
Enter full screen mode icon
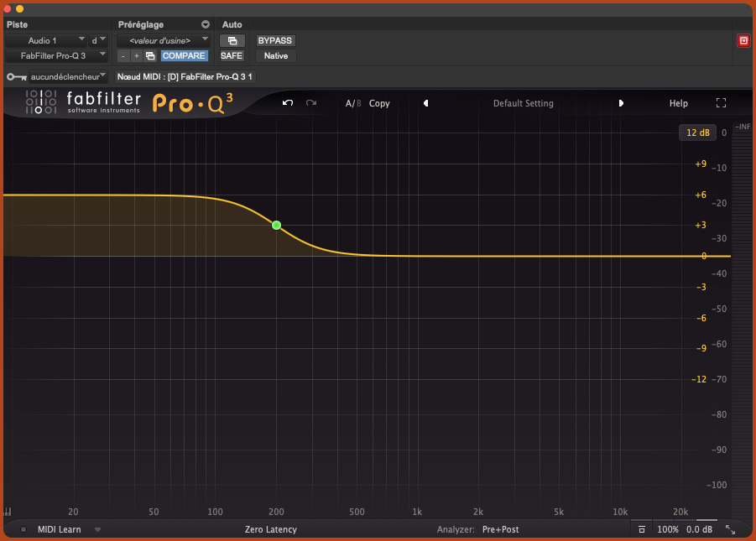pos(721,103)
